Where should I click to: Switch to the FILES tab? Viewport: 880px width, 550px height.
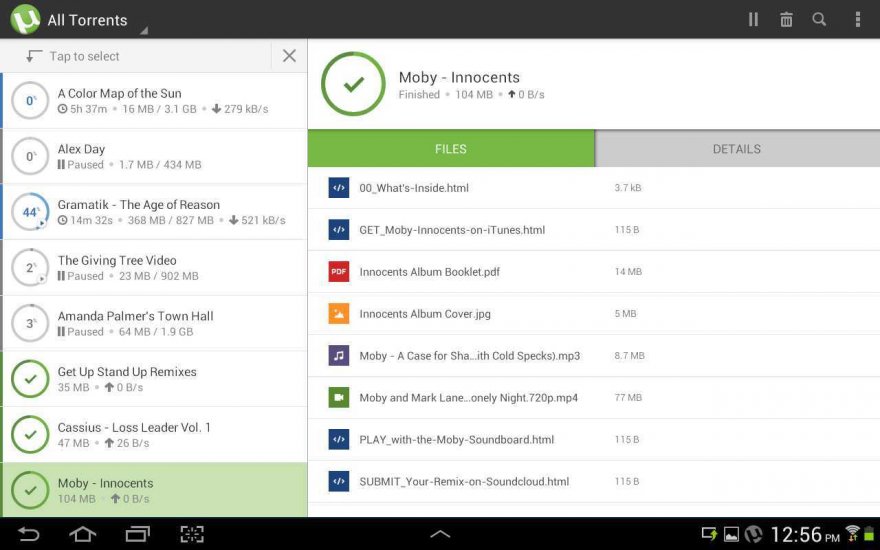coord(451,149)
